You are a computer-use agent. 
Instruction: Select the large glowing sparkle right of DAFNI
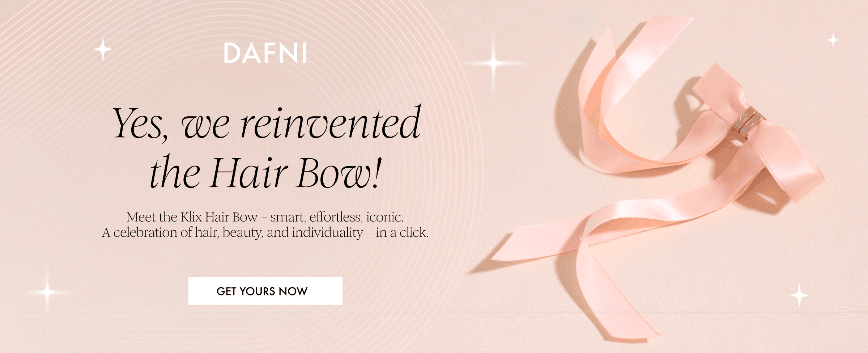click(x=493, y=63)
